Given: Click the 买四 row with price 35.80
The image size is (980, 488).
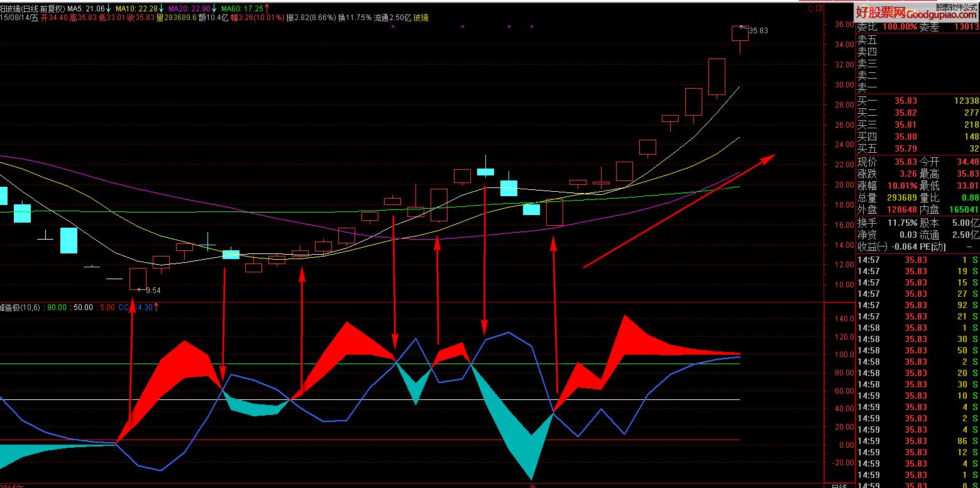Looking at the screenshot, I should pos(918,137).
